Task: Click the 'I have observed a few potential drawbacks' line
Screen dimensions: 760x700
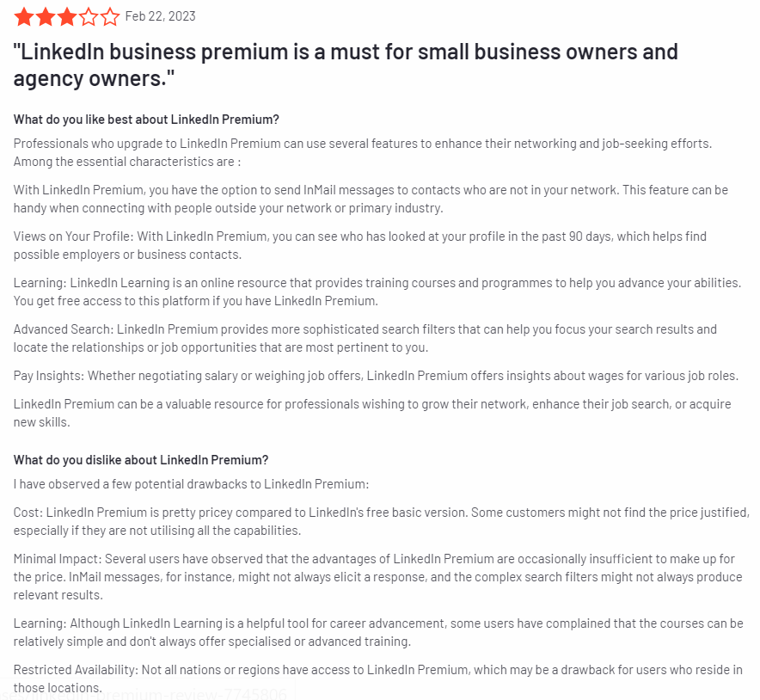Action: tap(192, 484)
